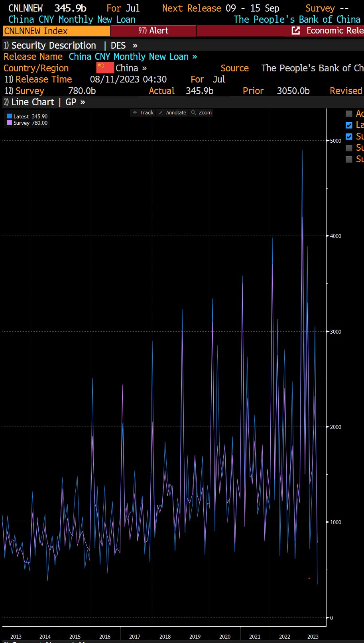Click the release time 08/11/2023 04:30
Image resolution: width=364 pixels, height=643 pixels.
[128, 79]
